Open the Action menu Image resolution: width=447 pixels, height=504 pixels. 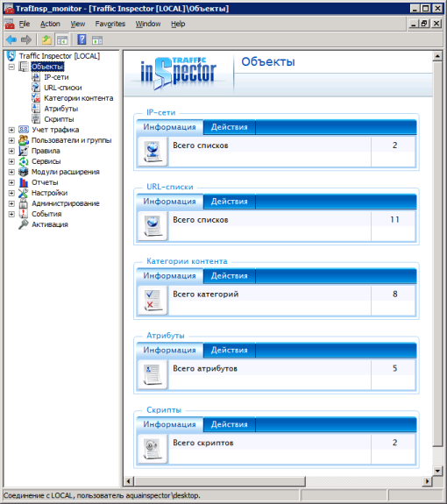50,24
